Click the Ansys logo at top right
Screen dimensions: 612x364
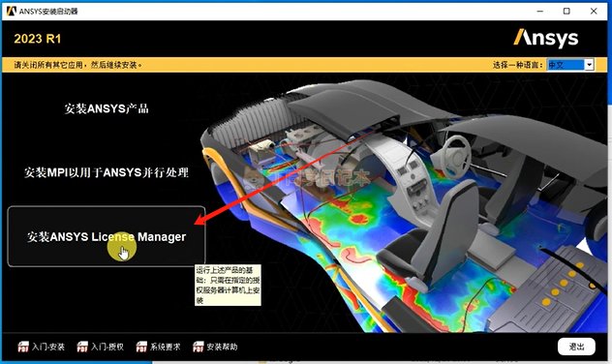pyautogui.click(x=546, y=38)
